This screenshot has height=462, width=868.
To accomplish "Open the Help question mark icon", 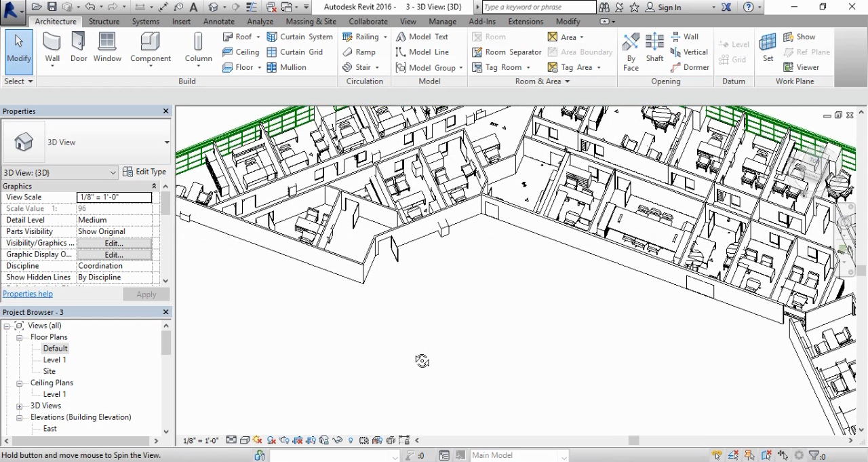I will pyautogui.click(x=748, y=7).
